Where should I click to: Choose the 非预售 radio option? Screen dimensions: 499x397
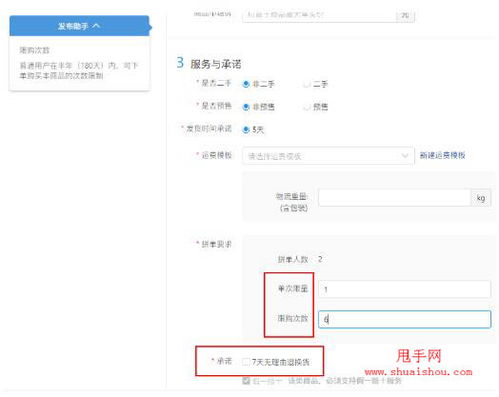(246, 107)
